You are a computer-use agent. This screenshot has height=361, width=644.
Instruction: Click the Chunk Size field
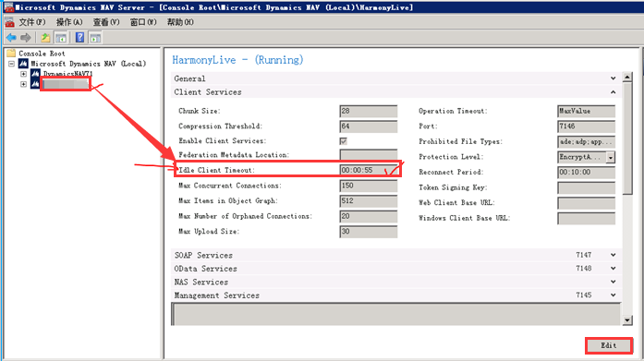369,111
